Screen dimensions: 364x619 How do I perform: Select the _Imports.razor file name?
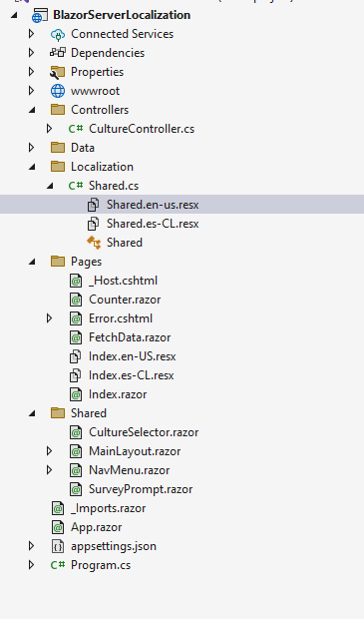click(x=108, y=508)
